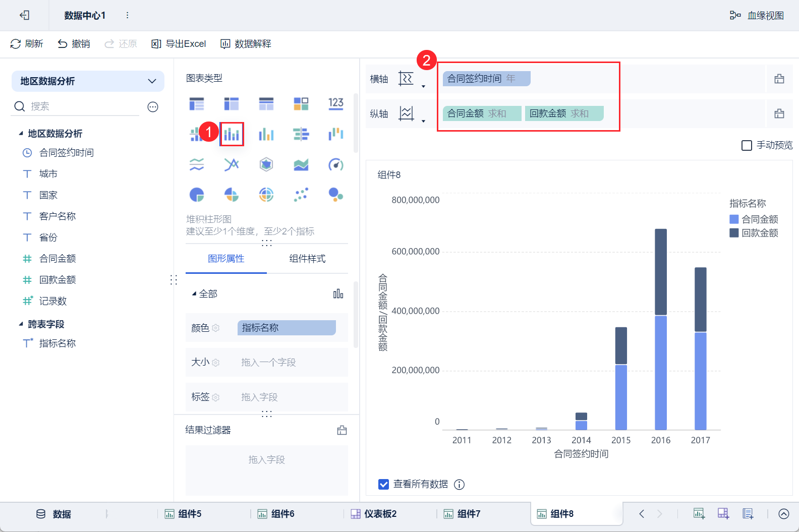Select the gauge chart icon
Viewport: 799px width, 532px height.
[336, 164]
